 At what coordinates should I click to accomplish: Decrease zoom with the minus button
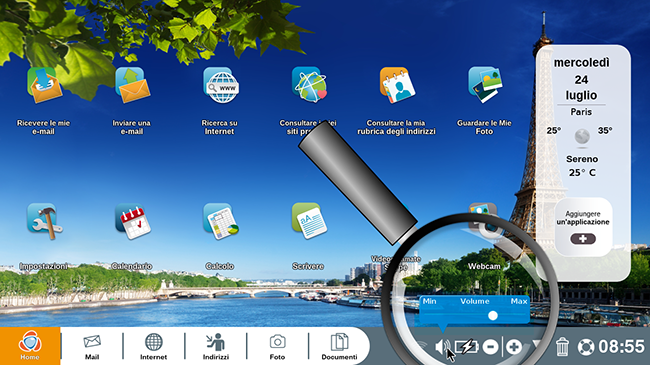pyautogui.click(x=490, y=347)
